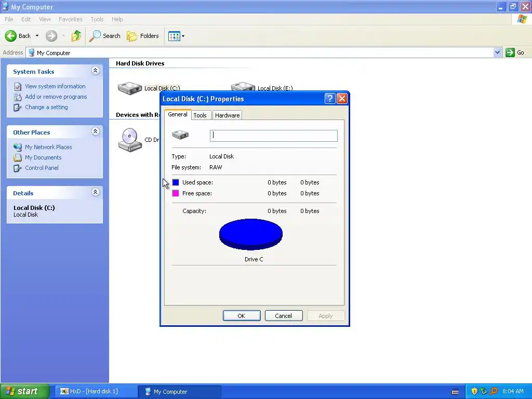The height and width of the screenshot is (399, 532).
Task: Select the CD Drive icon
Action: [x=130, y=140]
